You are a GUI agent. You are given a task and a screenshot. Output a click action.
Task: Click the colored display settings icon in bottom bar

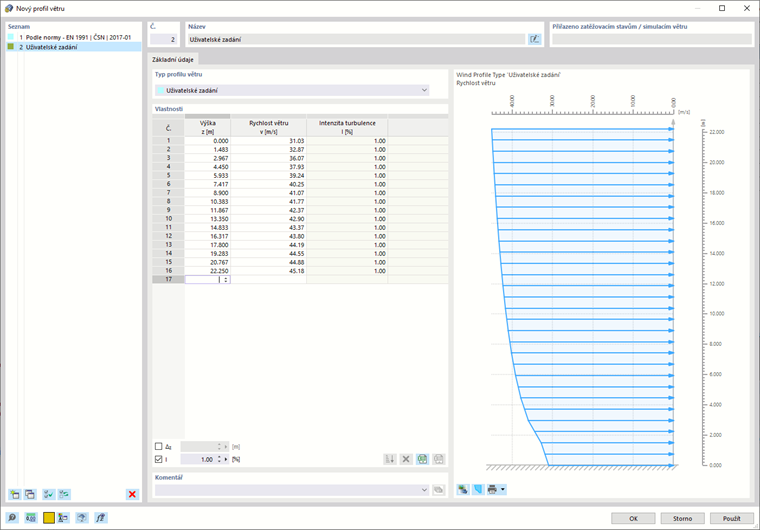63,518
